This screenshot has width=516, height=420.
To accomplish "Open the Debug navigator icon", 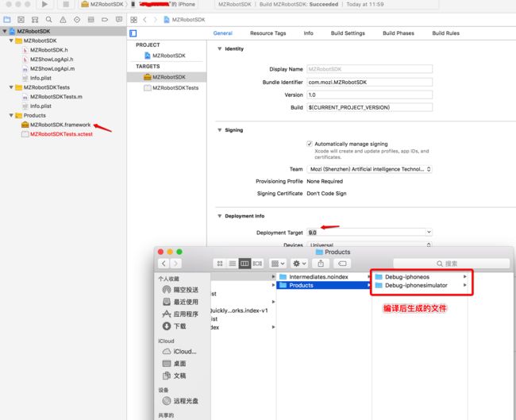I will [x=91, y=20].
